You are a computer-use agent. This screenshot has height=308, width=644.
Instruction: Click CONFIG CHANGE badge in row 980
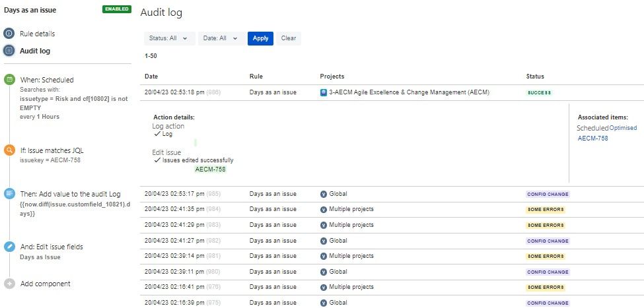click(548, 272)
